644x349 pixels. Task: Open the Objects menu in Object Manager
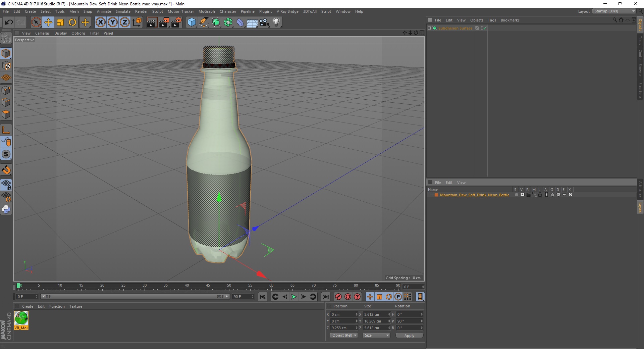pos(477,20)
